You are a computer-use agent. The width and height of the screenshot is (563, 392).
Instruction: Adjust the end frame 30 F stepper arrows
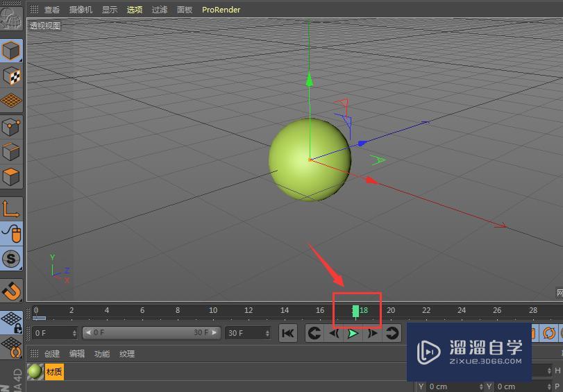[267, 333]
